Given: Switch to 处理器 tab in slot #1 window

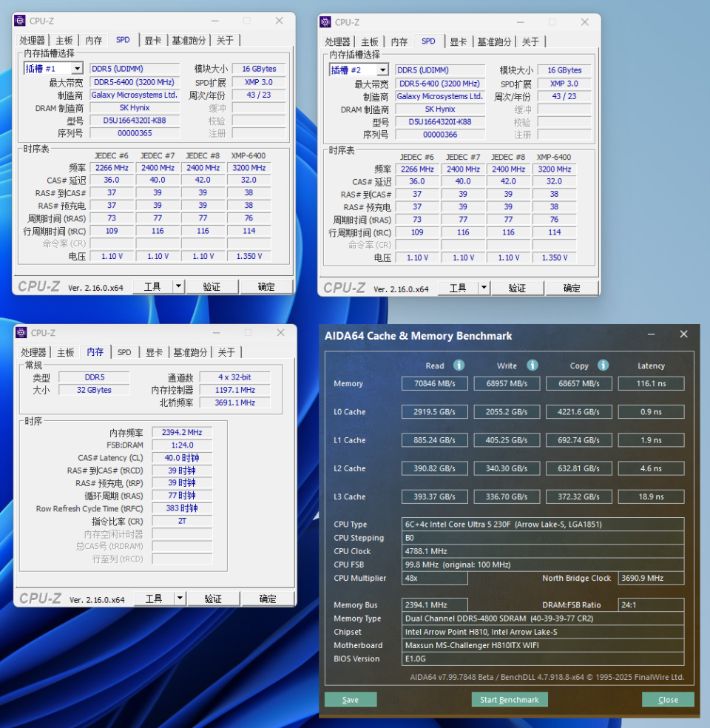Looking at the screenshot, I should 32,41.
